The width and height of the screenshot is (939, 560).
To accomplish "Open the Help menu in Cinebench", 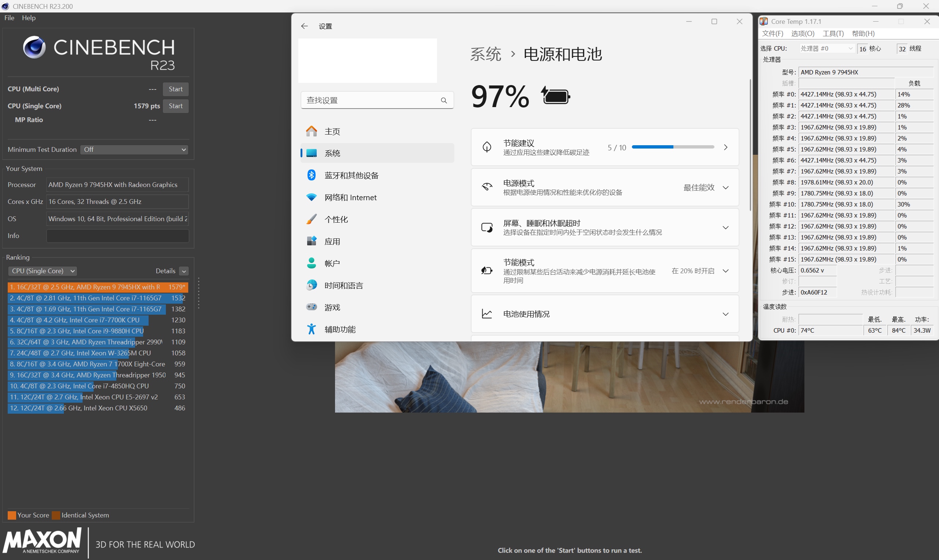I will coord(29,18).
